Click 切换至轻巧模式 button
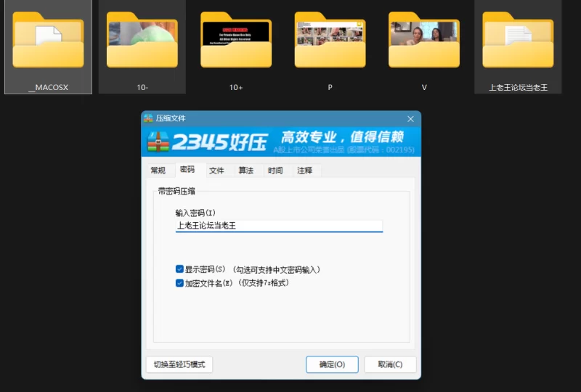 tap(179, 364)
